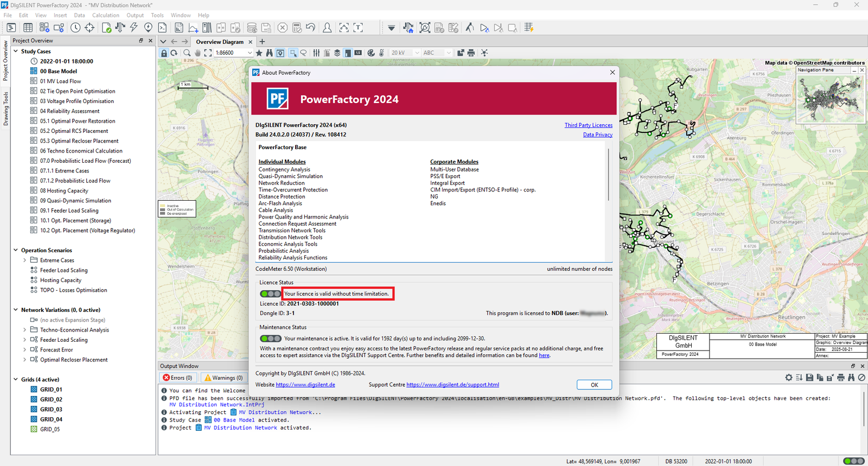Activate the 01 MV Load Flow study case
This screenshot has width=868, height=466.
coord(60,81)
